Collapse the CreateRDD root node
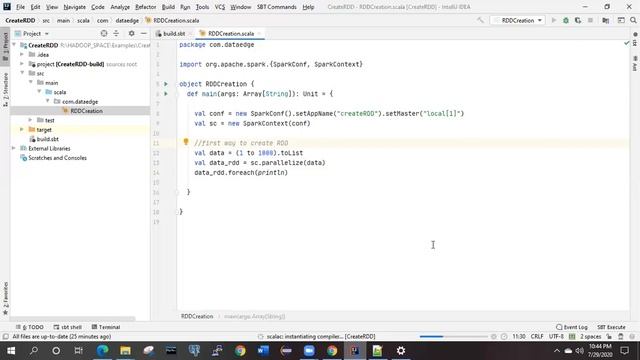This screenshot has width=640, height=360. pos(15,45)
